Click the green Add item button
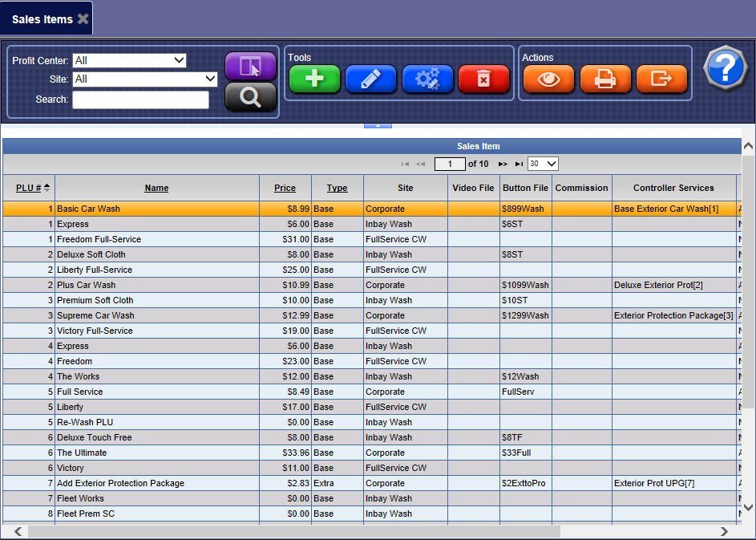 point(314,79)
